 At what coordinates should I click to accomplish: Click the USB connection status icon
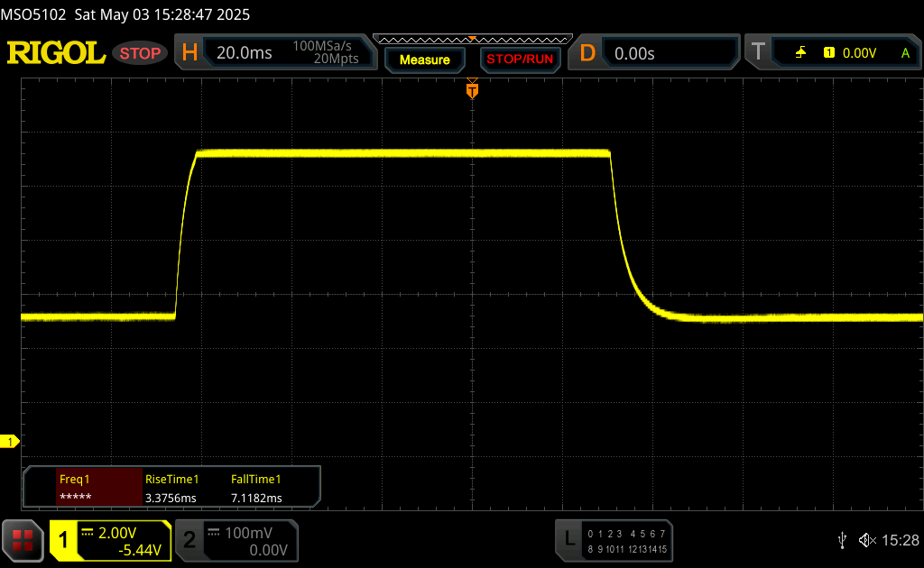pyautogui.click(x=842, y=540)
